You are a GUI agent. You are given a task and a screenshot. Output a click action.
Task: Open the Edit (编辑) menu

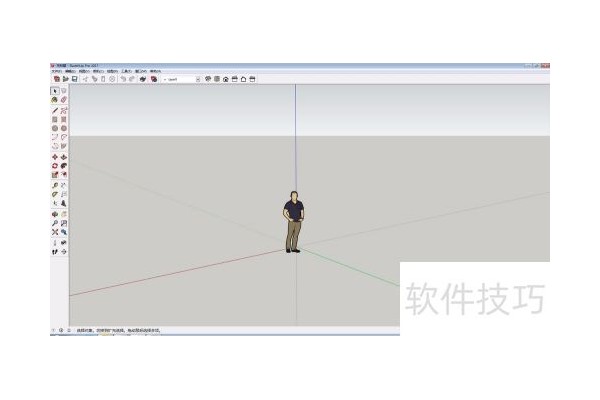click(x=70, y=71)
